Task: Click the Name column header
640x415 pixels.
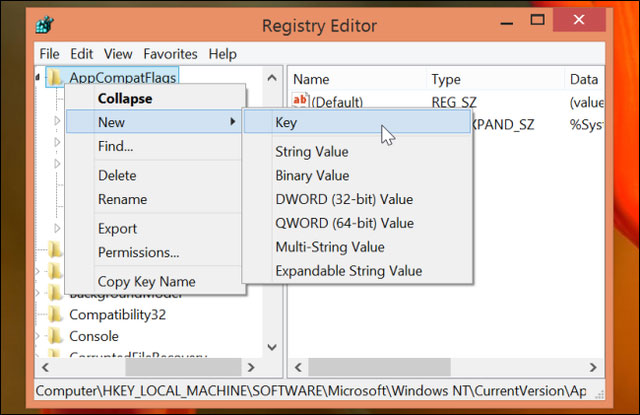Action: pyautogui.click(x=357, y=79)
